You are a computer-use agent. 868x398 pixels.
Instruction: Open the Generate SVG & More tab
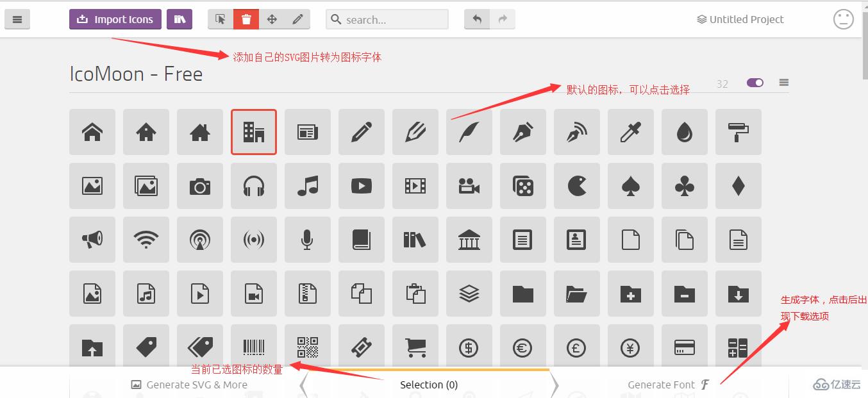tap(189, 385)
